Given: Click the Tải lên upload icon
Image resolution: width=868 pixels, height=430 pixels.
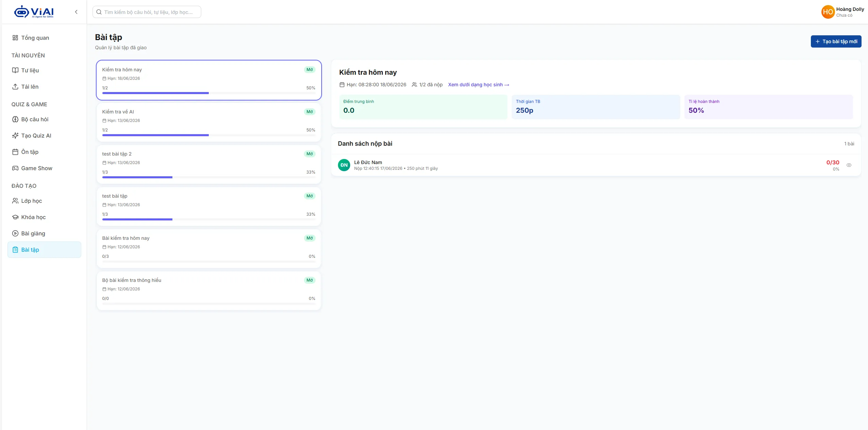Looking at the screenshot, I should [15, 87].
